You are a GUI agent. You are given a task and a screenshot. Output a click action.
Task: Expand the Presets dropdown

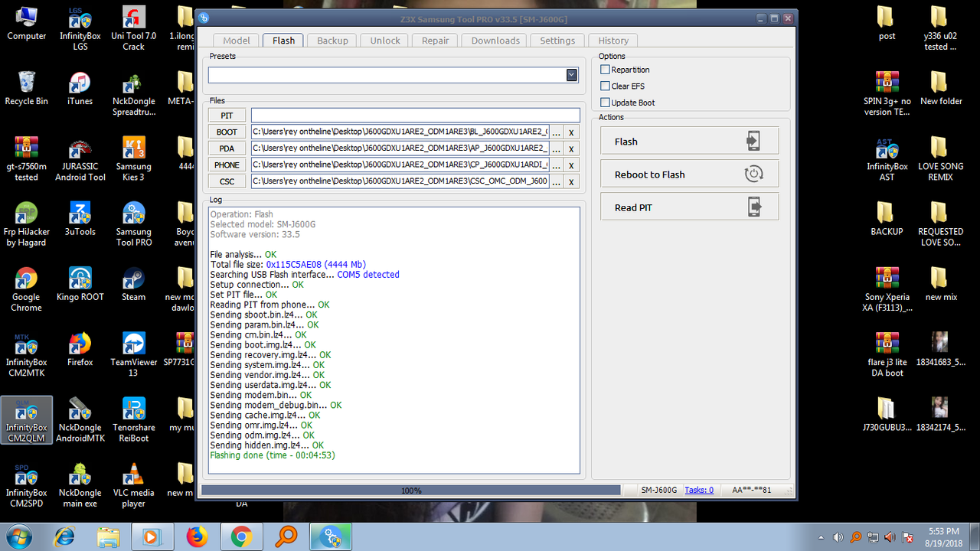tap(571, 75)
